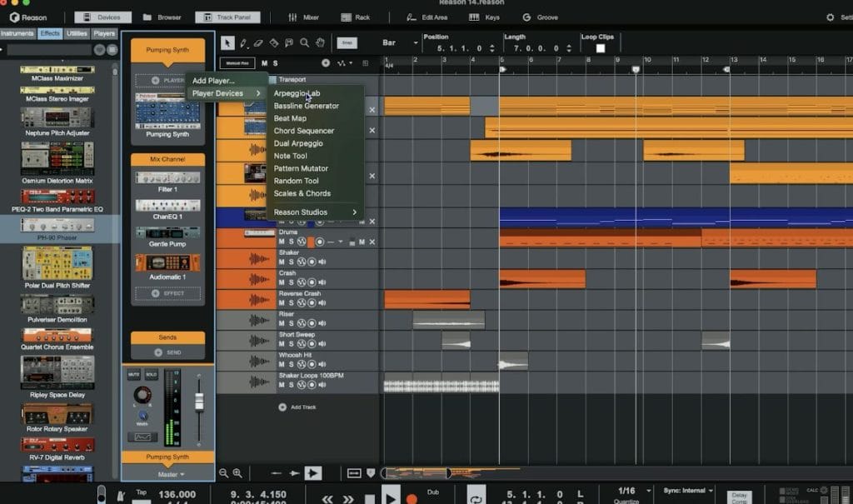Pick the Magnify tool
Image resolution: width=853 pixels, height=504 pixels.
305,42
